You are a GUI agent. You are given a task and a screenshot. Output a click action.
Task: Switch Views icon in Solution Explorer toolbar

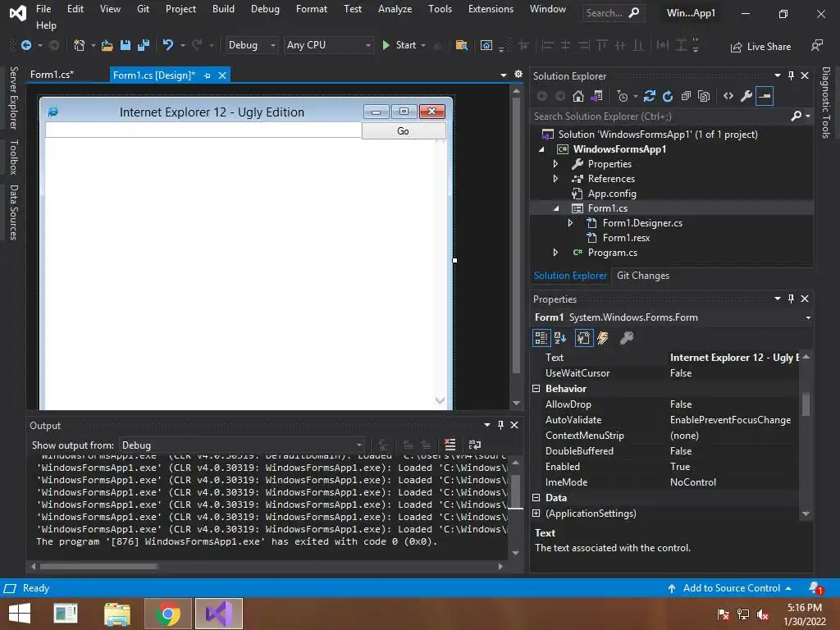click(x=596, y=97)
